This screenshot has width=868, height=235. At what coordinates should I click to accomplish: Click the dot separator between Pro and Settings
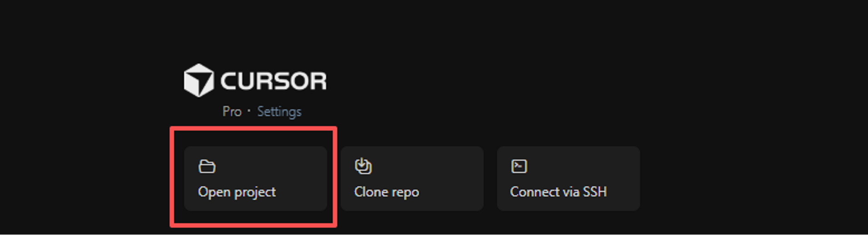point(249,111)
